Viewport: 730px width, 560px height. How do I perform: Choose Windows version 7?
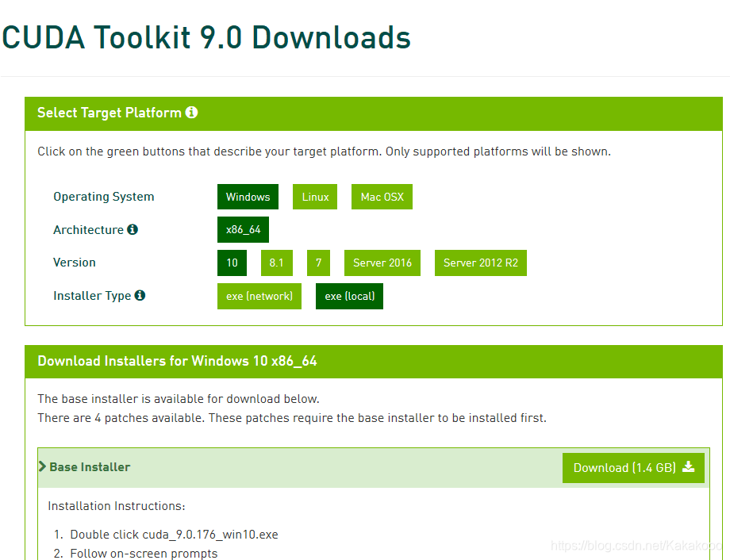click(318, 263)
